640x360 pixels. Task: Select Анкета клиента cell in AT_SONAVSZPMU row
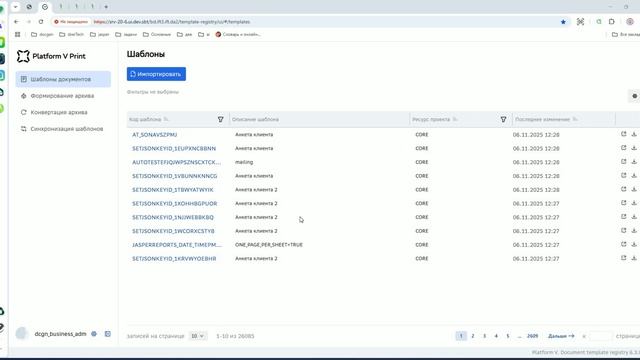pos(254,134)
